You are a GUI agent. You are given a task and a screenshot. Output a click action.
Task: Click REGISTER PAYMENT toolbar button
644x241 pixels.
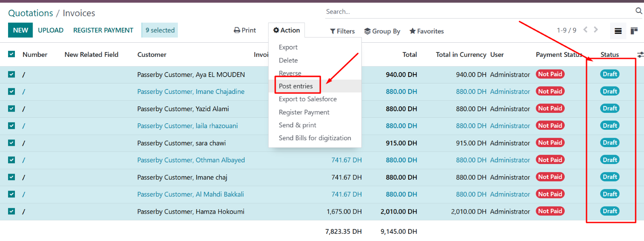(x=103, y=30)
